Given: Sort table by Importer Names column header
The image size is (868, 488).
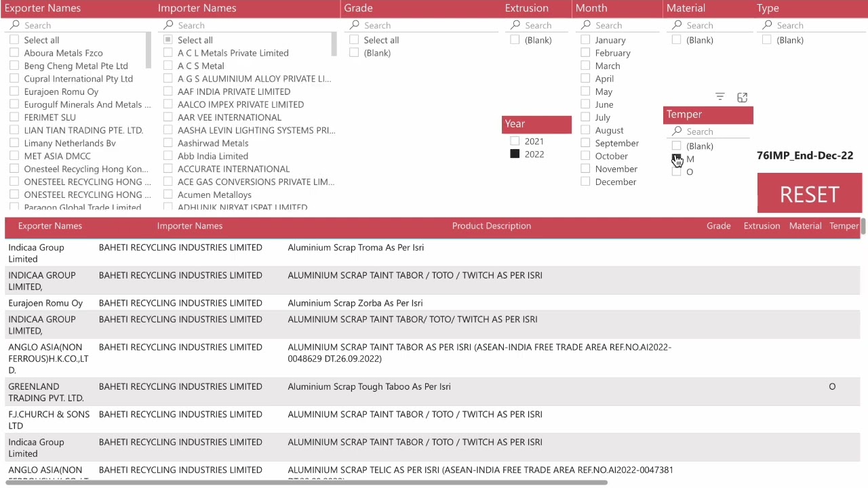Looking at the screenshot, I should 190,226.
